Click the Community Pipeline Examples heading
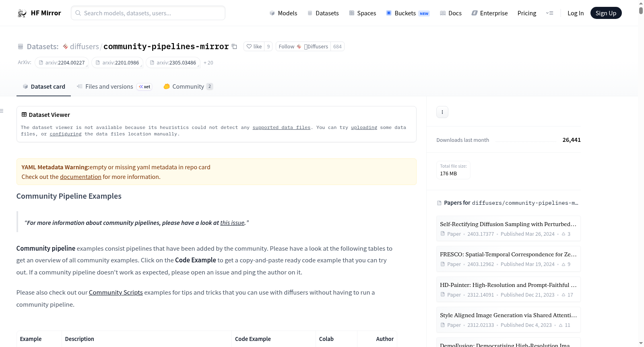 point(69,196)
